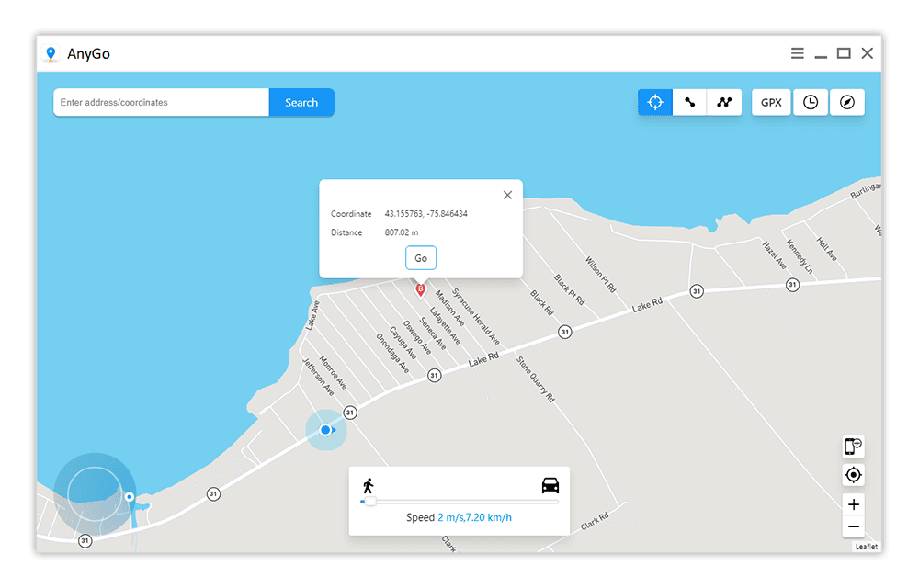919x588 pixels.
Task: Open the hamburger menu icon
Action: (x=797, y=53)
